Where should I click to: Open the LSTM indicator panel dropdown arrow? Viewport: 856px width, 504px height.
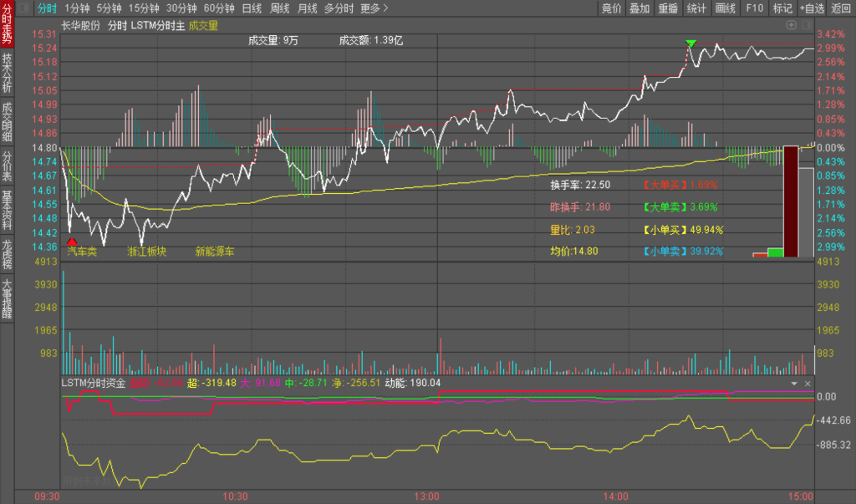pyautogui.click(x=794, y=384)
